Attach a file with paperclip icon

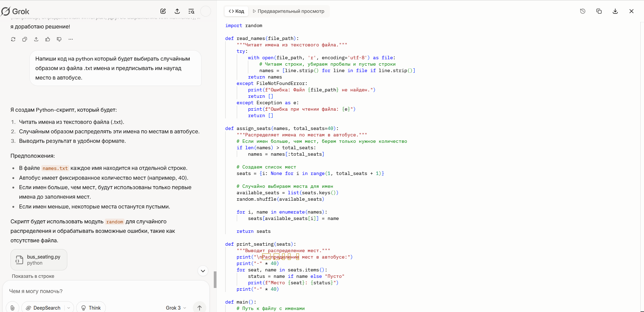pos(13,308)
